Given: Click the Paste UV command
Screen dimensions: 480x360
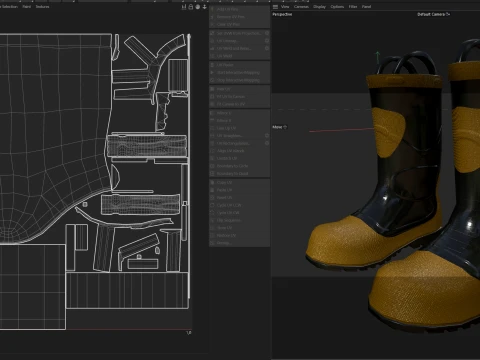Looking at the screenshot, I should coord(239,190).
